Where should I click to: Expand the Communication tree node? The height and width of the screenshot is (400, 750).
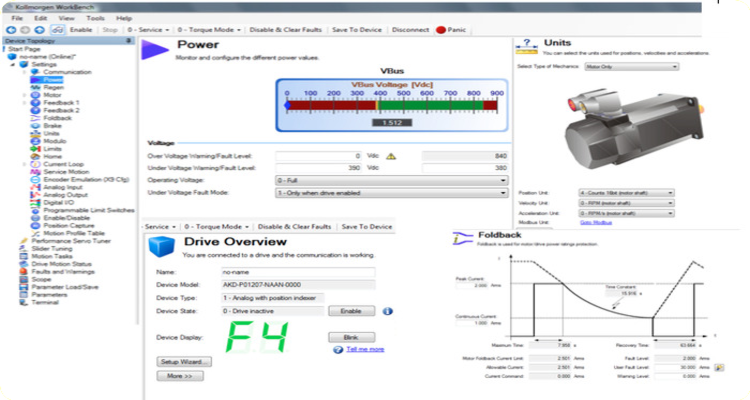(24, 72)
